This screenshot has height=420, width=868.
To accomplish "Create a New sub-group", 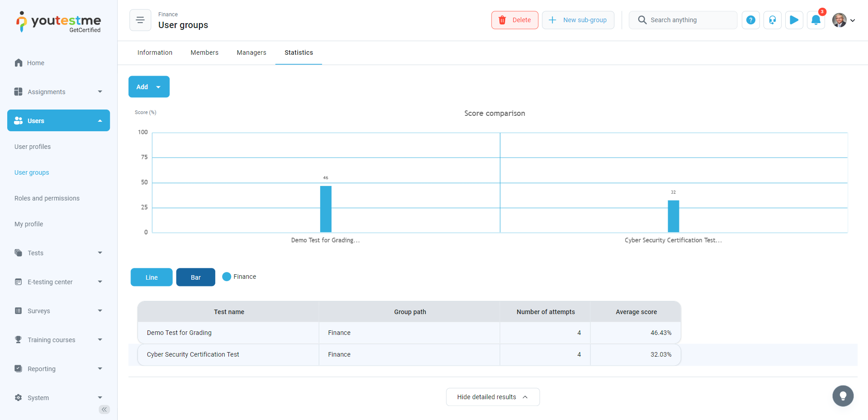I will click(x=578, y=20).
